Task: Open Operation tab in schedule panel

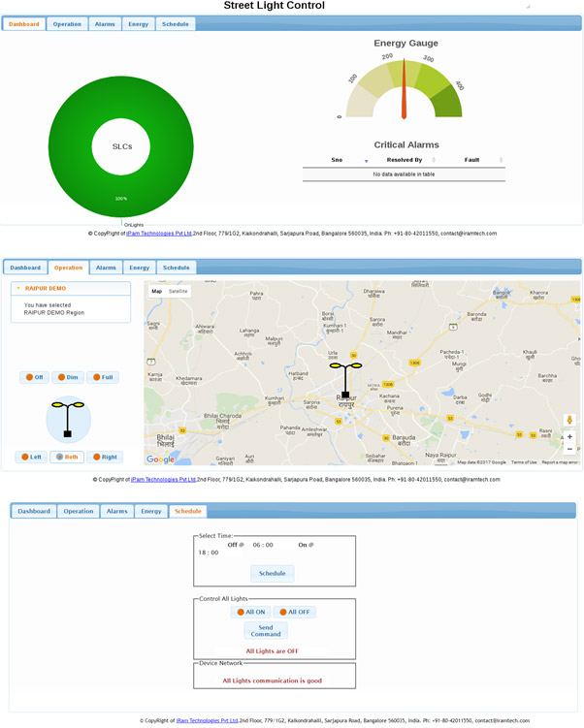Action: pos(79,511)
